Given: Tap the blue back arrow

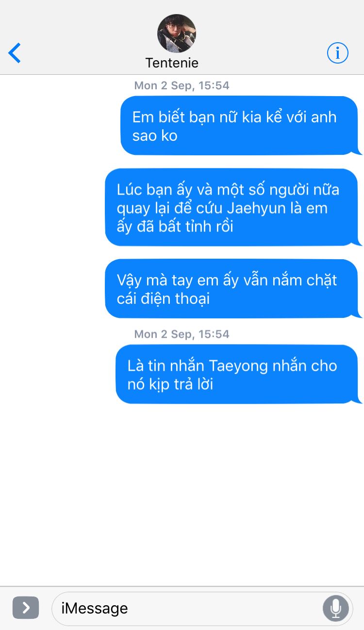Looking at the screenshot, I should point(15,53).
